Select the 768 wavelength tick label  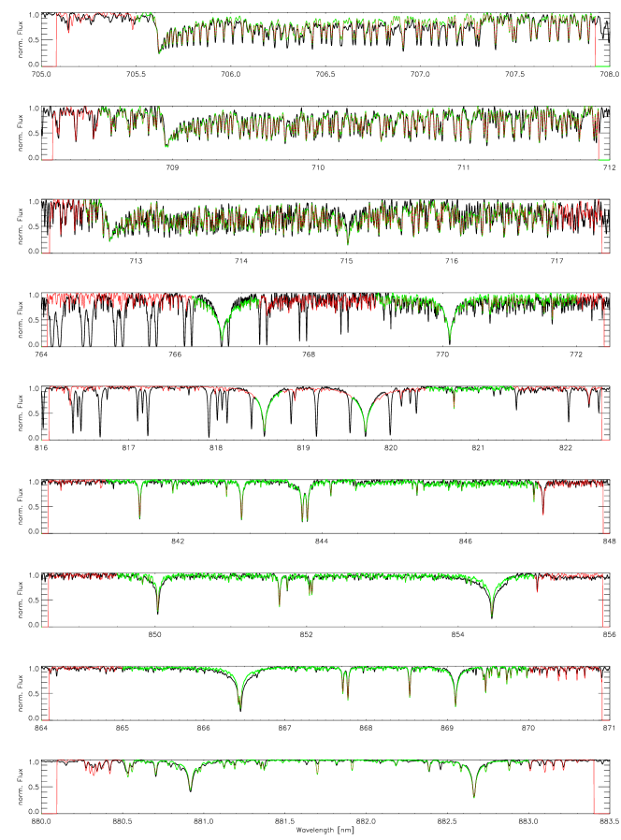[309, 355]
